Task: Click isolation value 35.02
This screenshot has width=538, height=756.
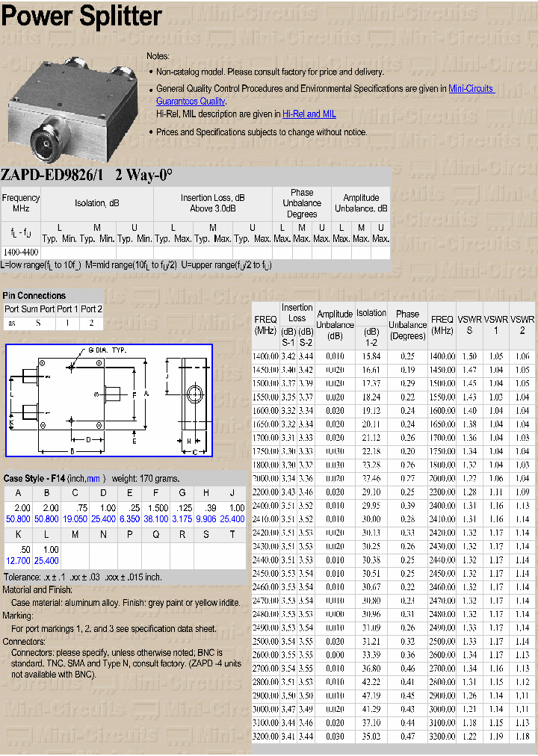Action: click(x=371, y=737)
